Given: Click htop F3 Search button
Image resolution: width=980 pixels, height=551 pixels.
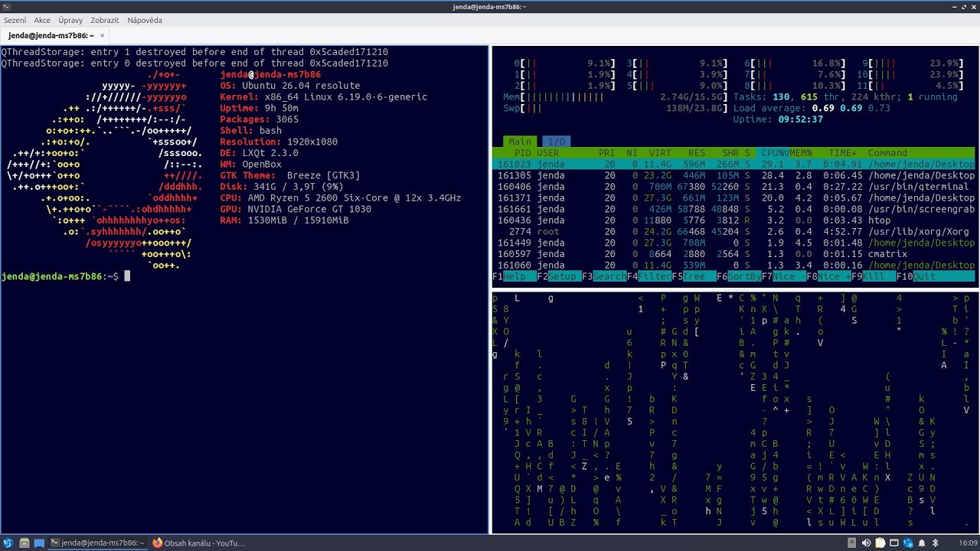Looking at the screenshot, I should [x=604, y=276].
